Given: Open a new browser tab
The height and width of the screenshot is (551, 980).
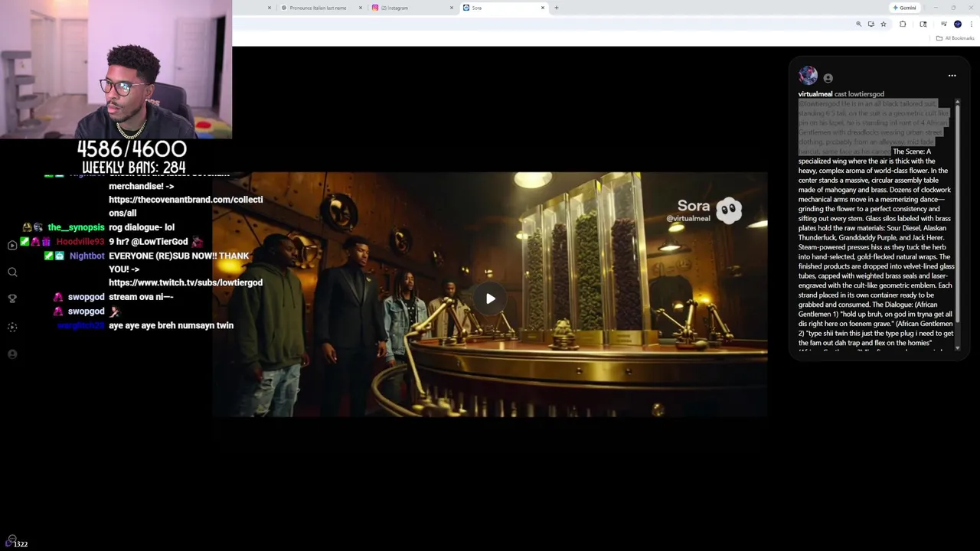Looking at the screenshot, I should click(x=557, y=8).
